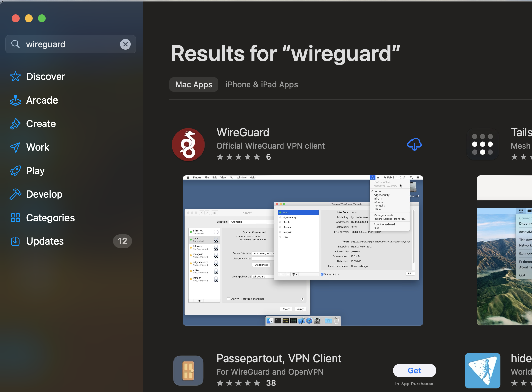Click the magnifying glass search icon
532x392 pixels.
15,44
